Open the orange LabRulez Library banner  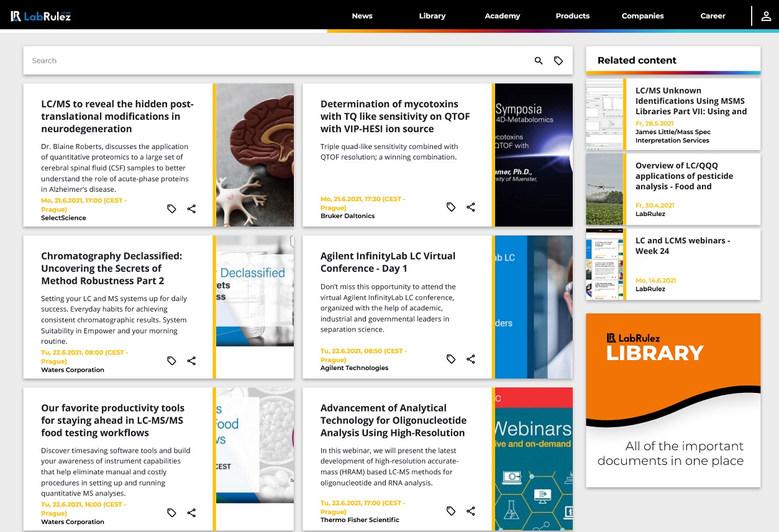(x=673, y=400)
